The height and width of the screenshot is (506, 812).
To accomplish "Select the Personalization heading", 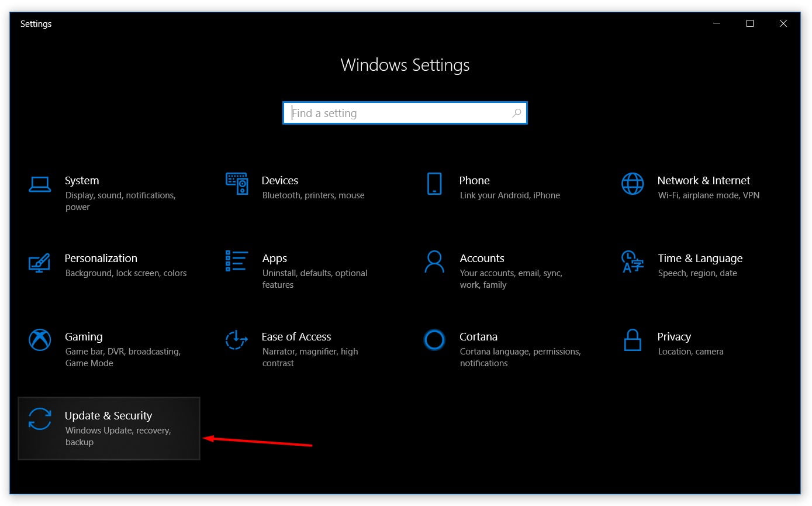I will (x=101, y=258).
